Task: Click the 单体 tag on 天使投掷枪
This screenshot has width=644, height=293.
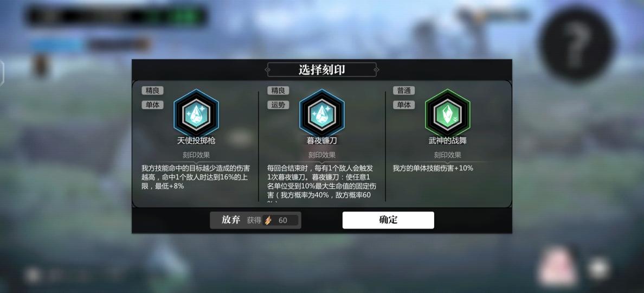Action: click(x=152, y=105)
